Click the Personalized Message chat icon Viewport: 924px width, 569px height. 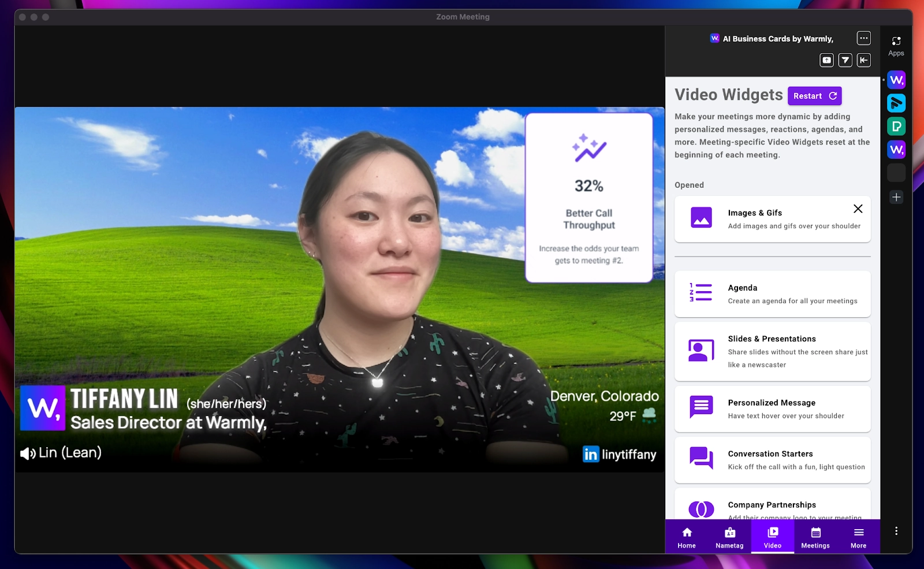point(701,407)
